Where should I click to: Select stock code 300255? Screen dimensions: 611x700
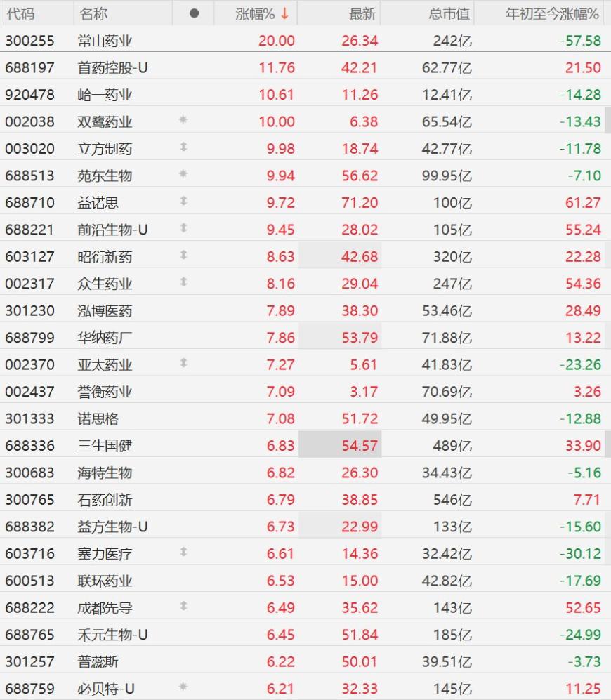coord(29,41)
